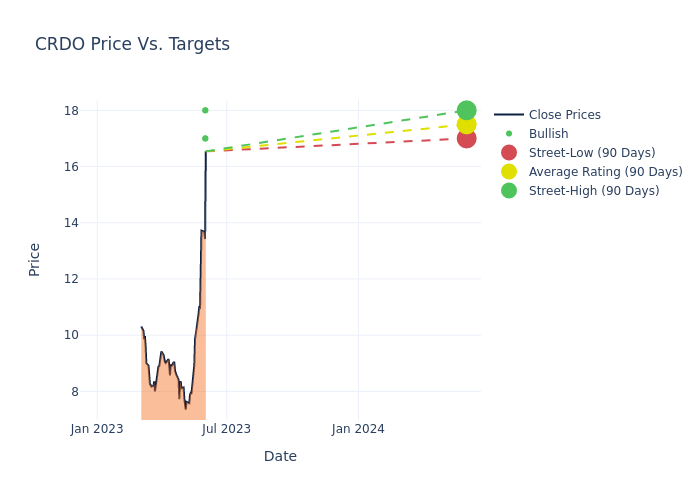Click the chart title CRDO Price Vs. Targets
Image resolution: width=700 pixels, height=500 pixels.
pyautogui.click(x=132, y=44)
